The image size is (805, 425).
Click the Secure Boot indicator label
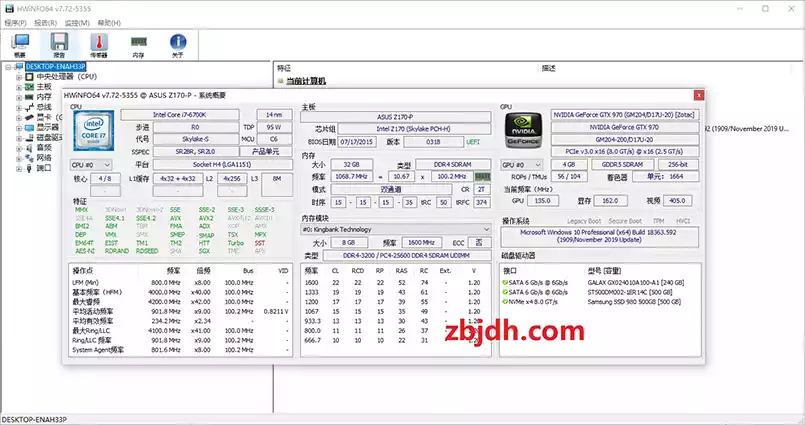click(x=625, y=221)
